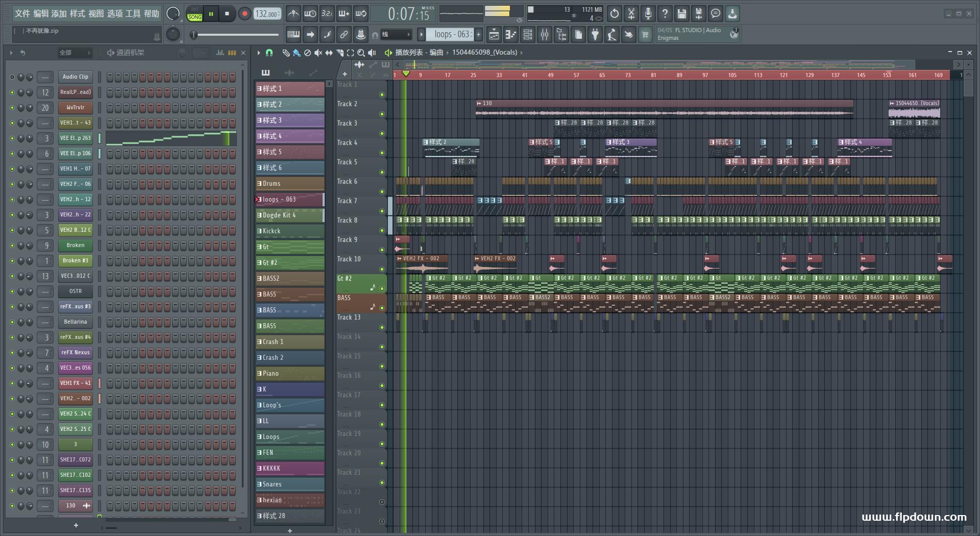Open the 视图 menu
980x536 pixels.
(96, 14)
